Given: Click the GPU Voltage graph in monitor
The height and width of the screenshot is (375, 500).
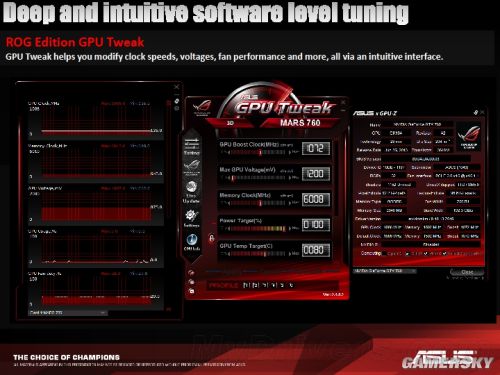Looking at the screenshot, I should 96,205.
